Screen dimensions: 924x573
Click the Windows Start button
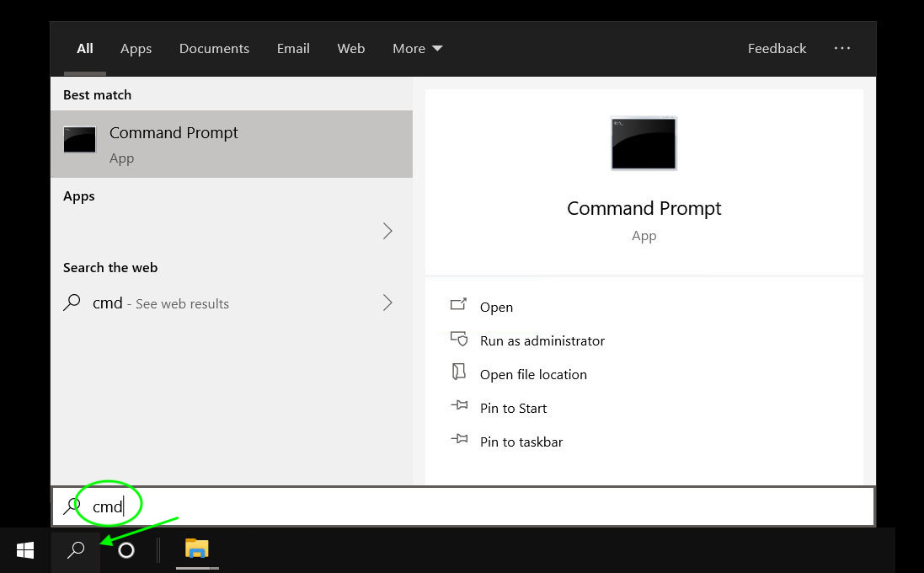[x=25, y=550]
